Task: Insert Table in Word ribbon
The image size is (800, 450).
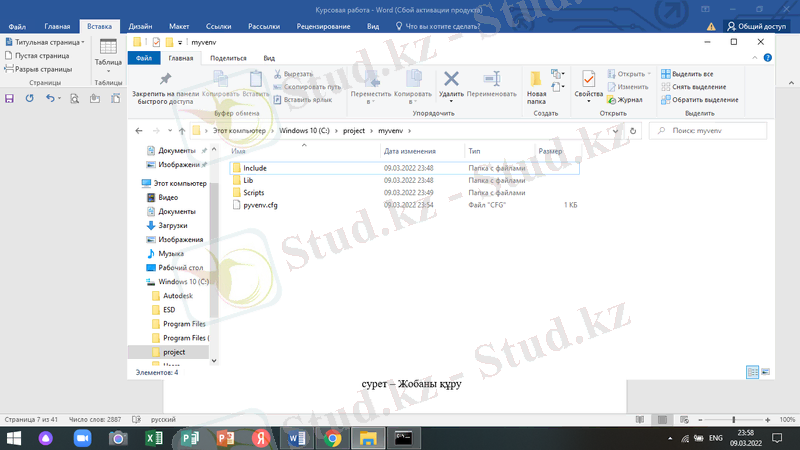Action: (108, 55)
